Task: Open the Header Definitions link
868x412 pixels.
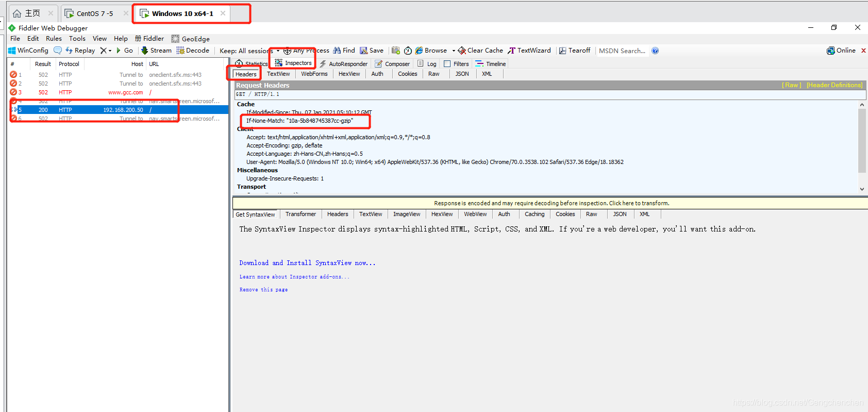Action: (834, 85)
